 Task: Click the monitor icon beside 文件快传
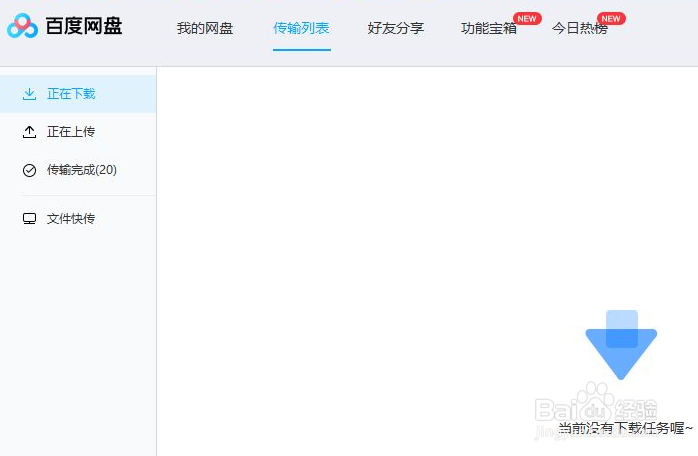point(29,219)
